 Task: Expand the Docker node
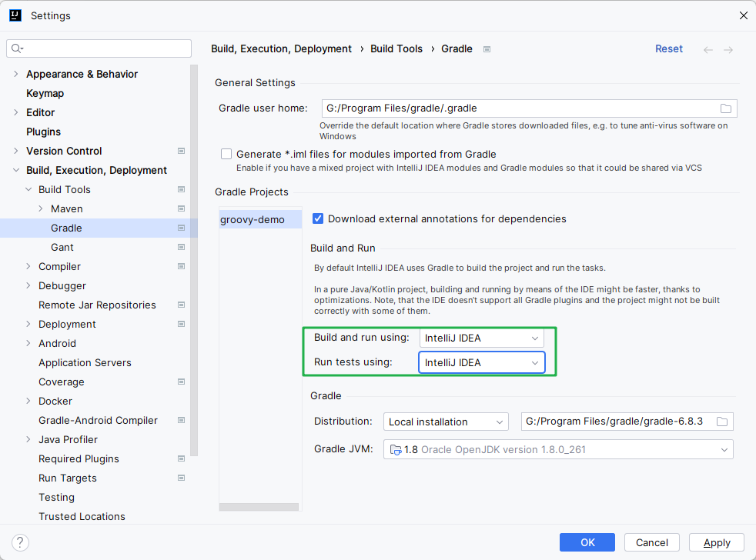coord(28,401)
